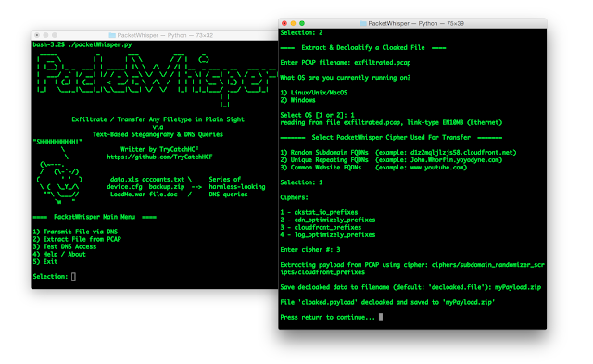Click the 'SHHHHHHHHHH!' quote text
Viewport: 593px width, 364px height.
coord(57,142)
